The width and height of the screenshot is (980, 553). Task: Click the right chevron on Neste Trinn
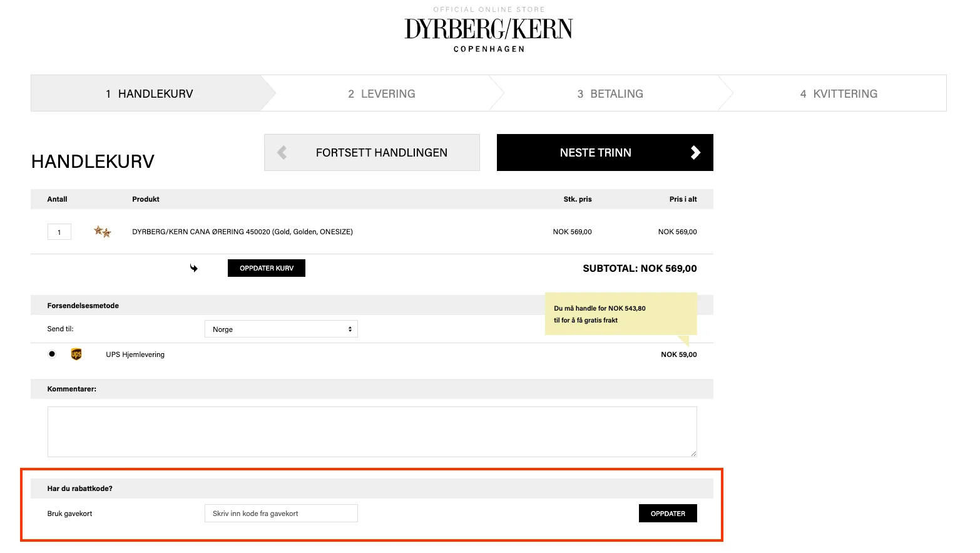695,153
